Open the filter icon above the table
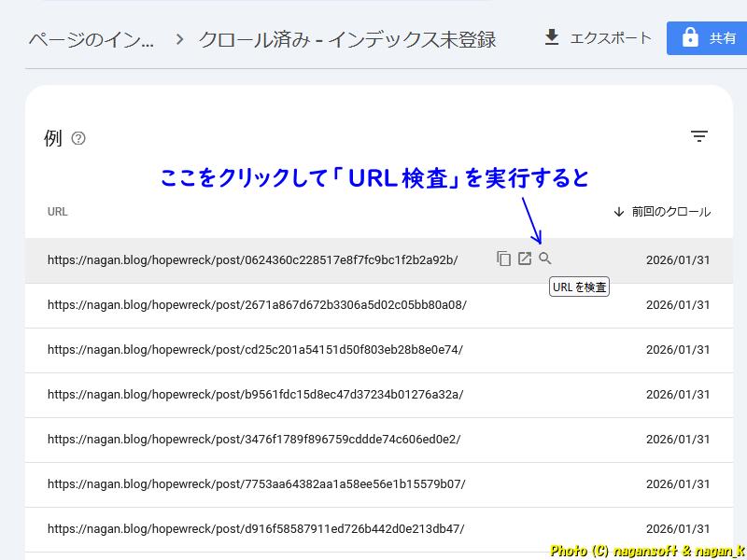This screenshot has height=560, width=747. tap(699, 136)
